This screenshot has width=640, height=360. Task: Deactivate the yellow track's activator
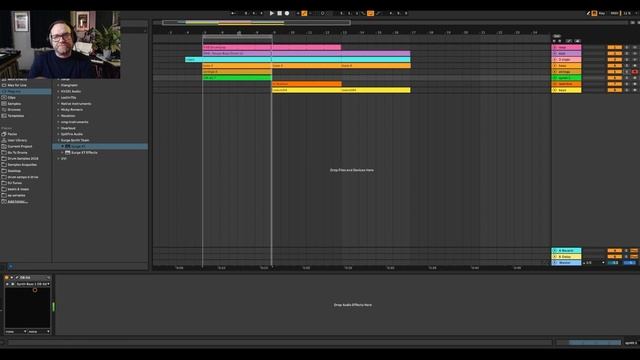click(x=614, y=90)
